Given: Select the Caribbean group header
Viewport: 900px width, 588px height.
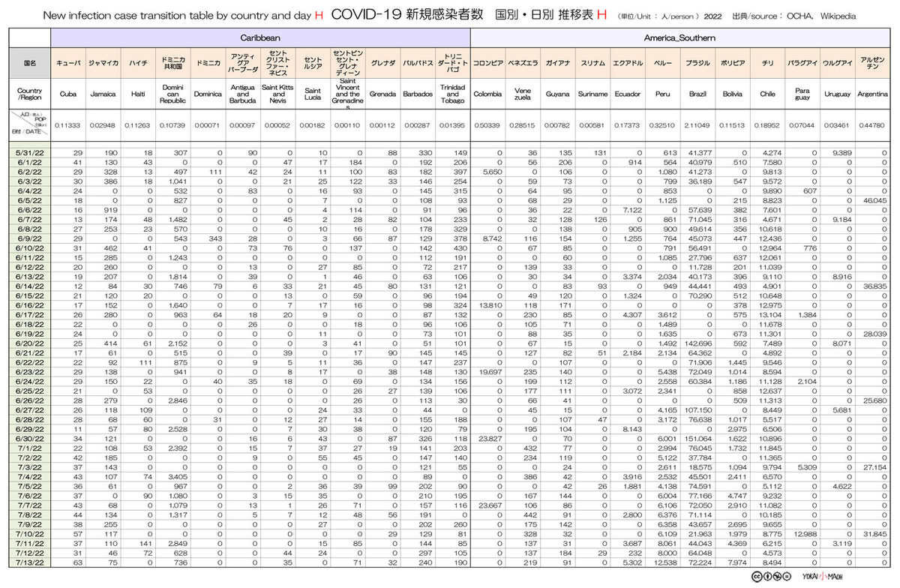Looking at the screenshot, I should tap(262, 37).
